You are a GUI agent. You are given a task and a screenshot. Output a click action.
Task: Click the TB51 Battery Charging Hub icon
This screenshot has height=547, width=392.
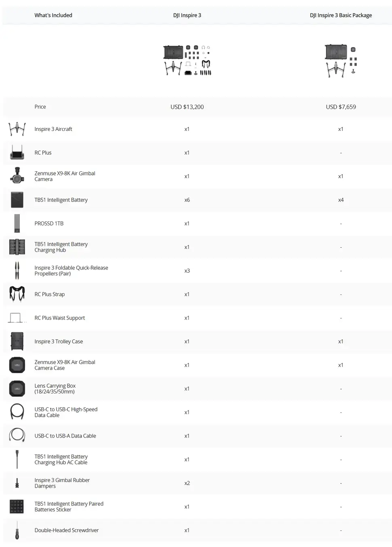click(x=17, y=247)
